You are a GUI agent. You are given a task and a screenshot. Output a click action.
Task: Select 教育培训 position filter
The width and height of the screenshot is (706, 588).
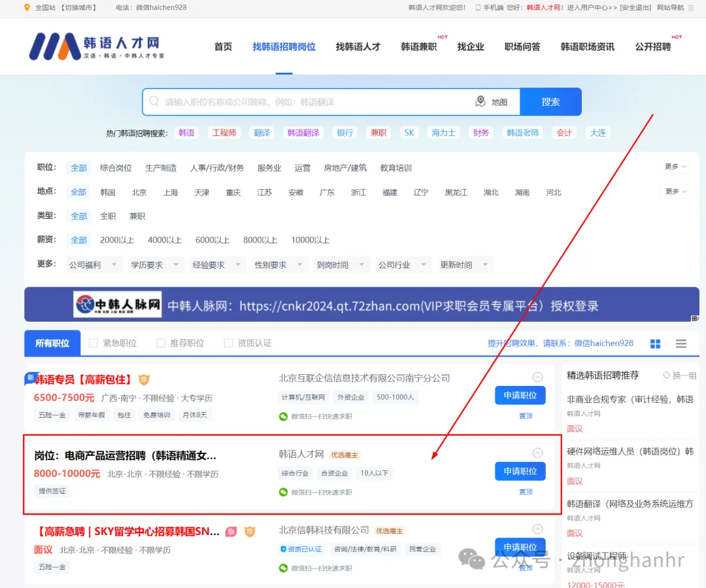click(395, 168)
